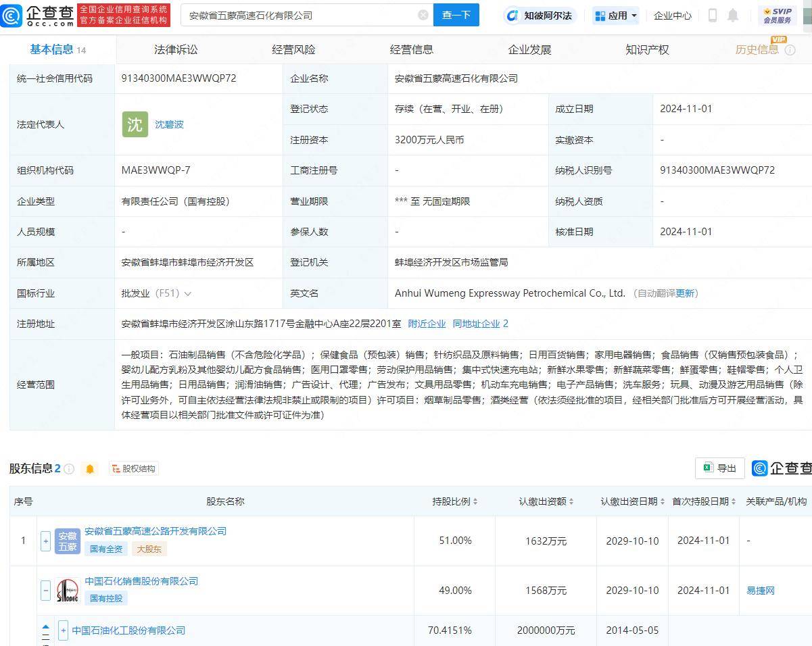Switch to 知识产权 tab

(647, 49)
